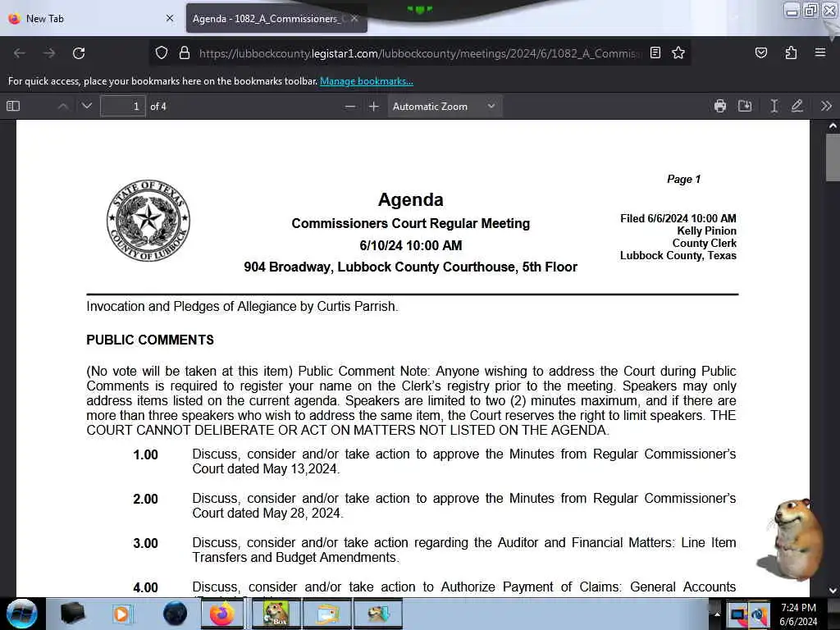840x630 pixels.
Task: Click the system tray monitor icon
Action: point(738,614)
